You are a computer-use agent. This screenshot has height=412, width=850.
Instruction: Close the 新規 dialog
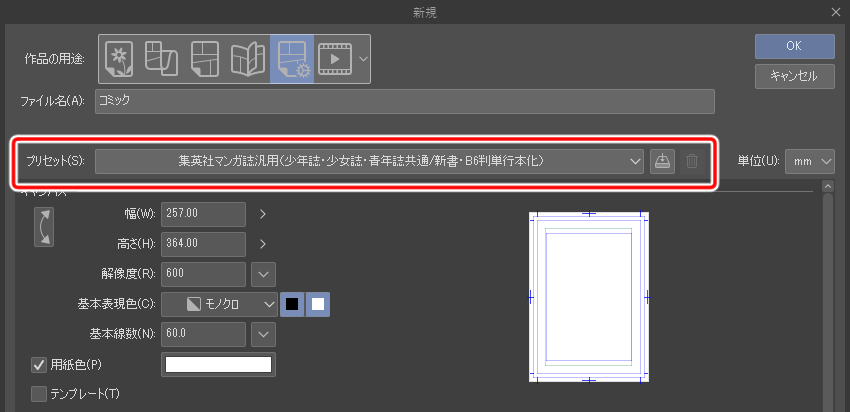point(838,12)
